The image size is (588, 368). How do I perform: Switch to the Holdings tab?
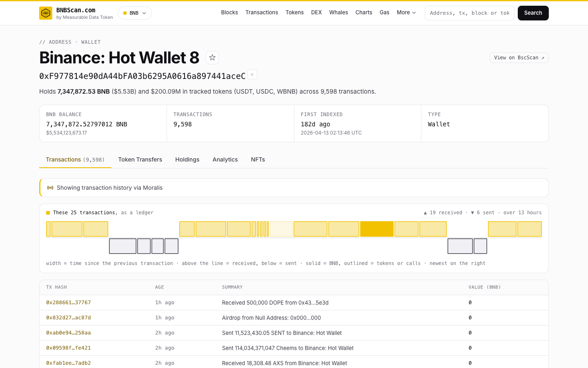coord(187,159)
